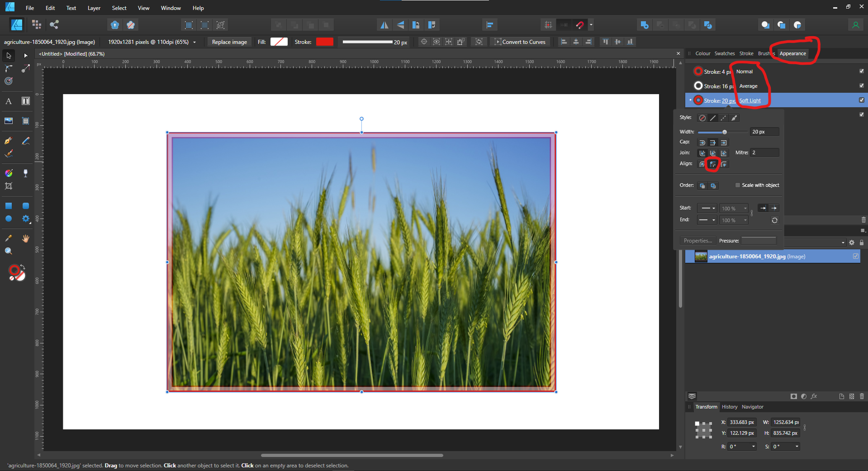This screenshot has width=868, height=471.
Task: Activate the View (hand) tool
Action: [26, 238]
